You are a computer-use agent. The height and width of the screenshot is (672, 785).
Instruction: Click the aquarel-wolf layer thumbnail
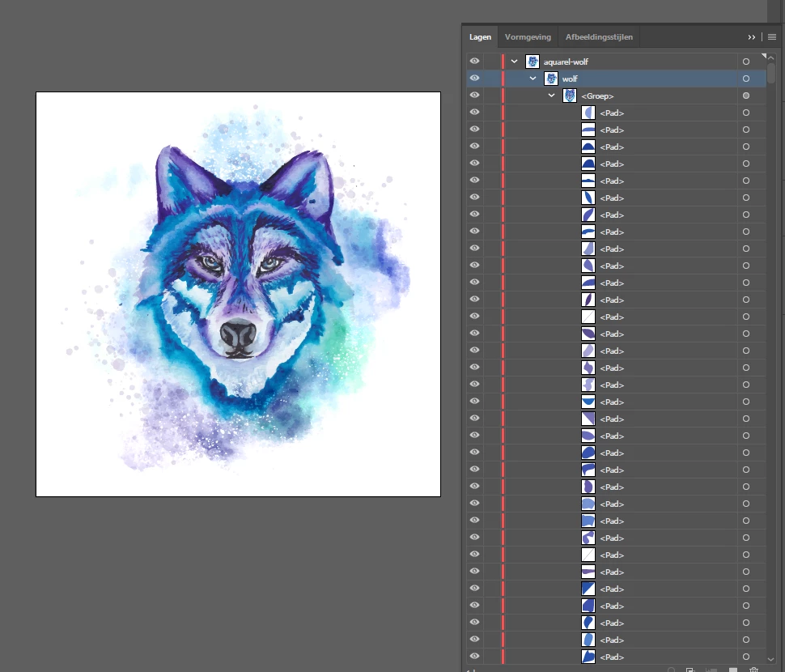click(533, 62)
